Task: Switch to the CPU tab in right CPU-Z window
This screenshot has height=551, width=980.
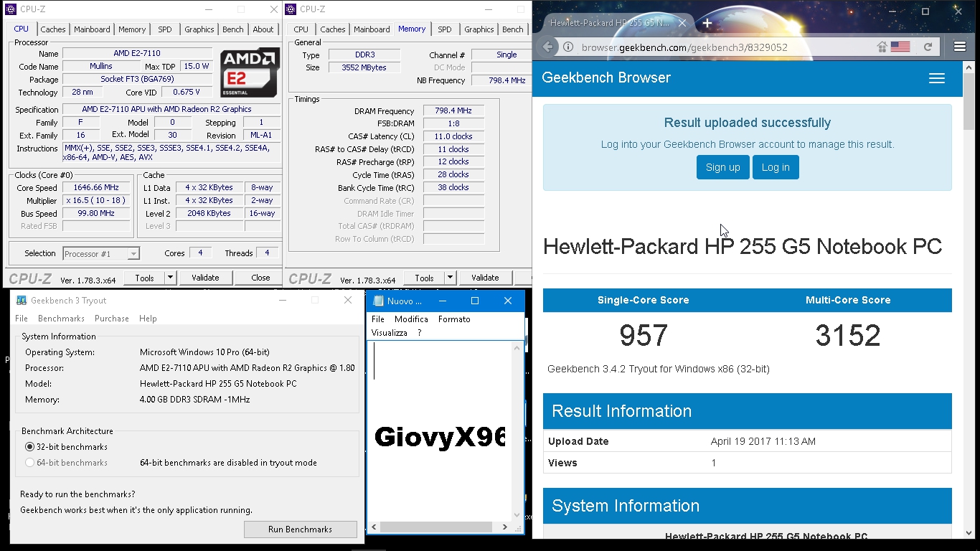Action: coord(301,29)
